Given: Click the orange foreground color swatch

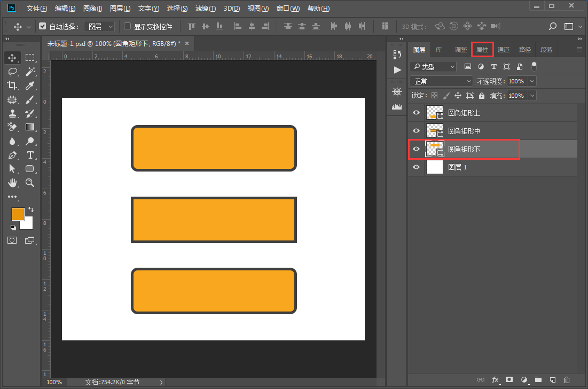Looking at the screenshot, I should [18, 214].
